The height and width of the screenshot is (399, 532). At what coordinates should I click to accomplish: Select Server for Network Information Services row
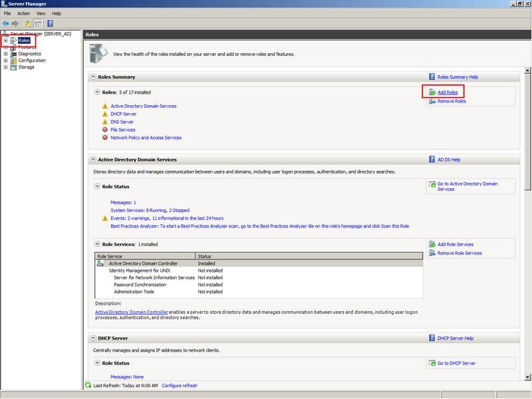click(259, 277)
